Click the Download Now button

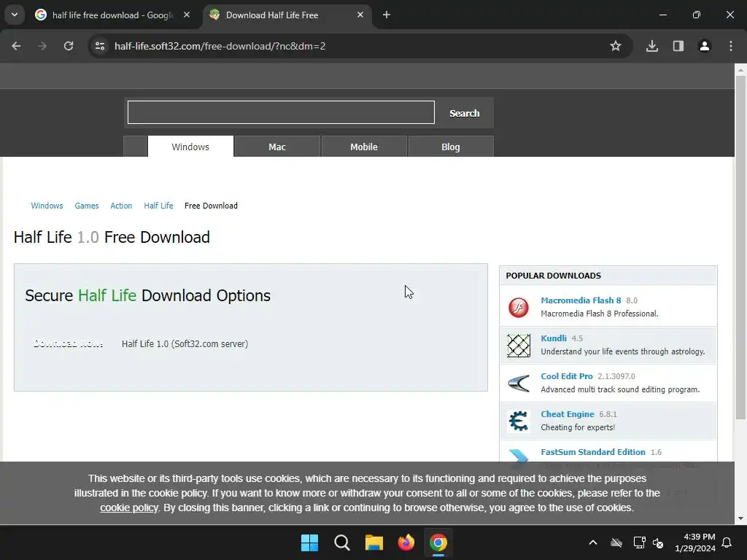(x=68, y=344)
